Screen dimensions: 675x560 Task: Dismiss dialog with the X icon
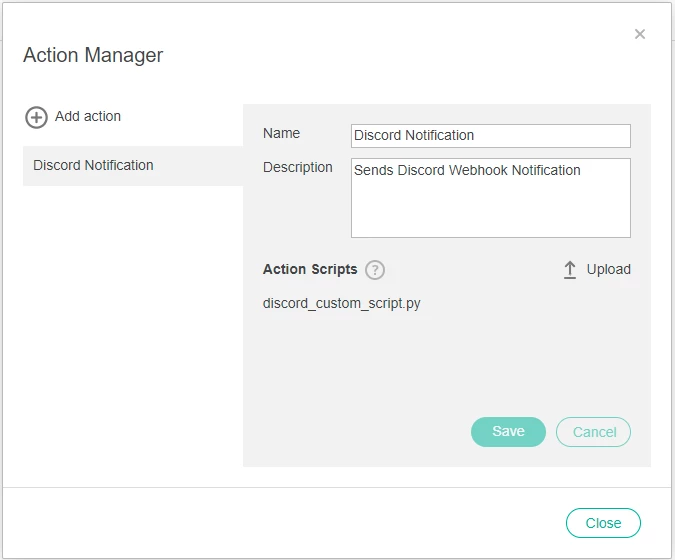[x=640, y=34]
